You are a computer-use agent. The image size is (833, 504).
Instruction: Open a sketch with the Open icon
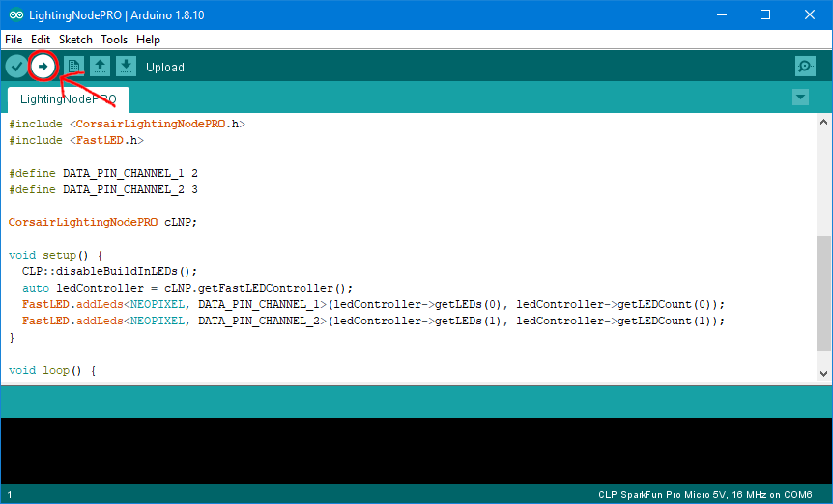pos(100,67)
